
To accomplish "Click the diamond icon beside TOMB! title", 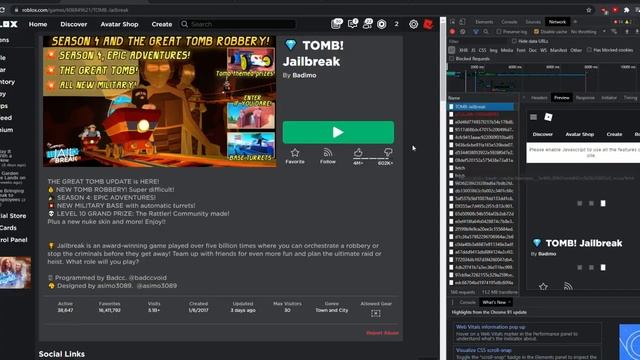I will (x=291, y=45).
